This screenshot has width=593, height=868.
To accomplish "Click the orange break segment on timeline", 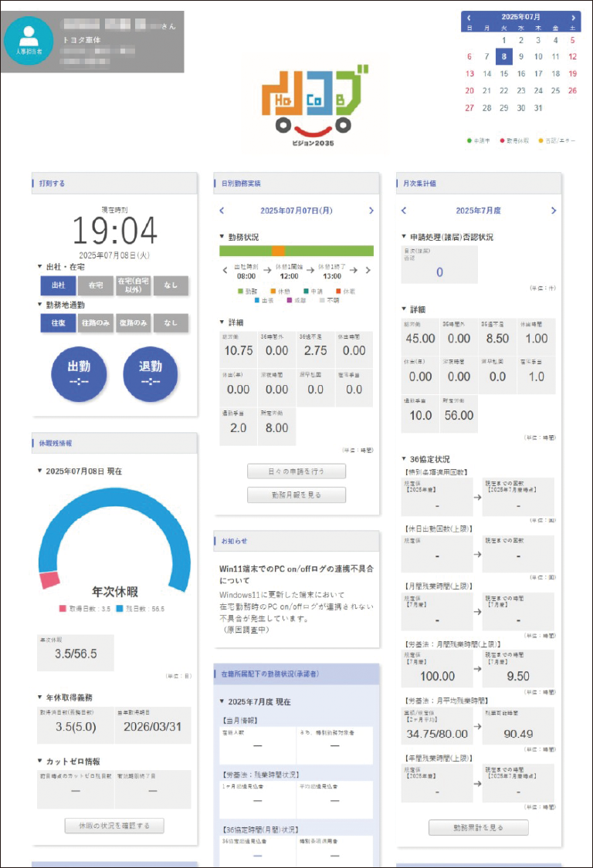I will coord(278,251).
